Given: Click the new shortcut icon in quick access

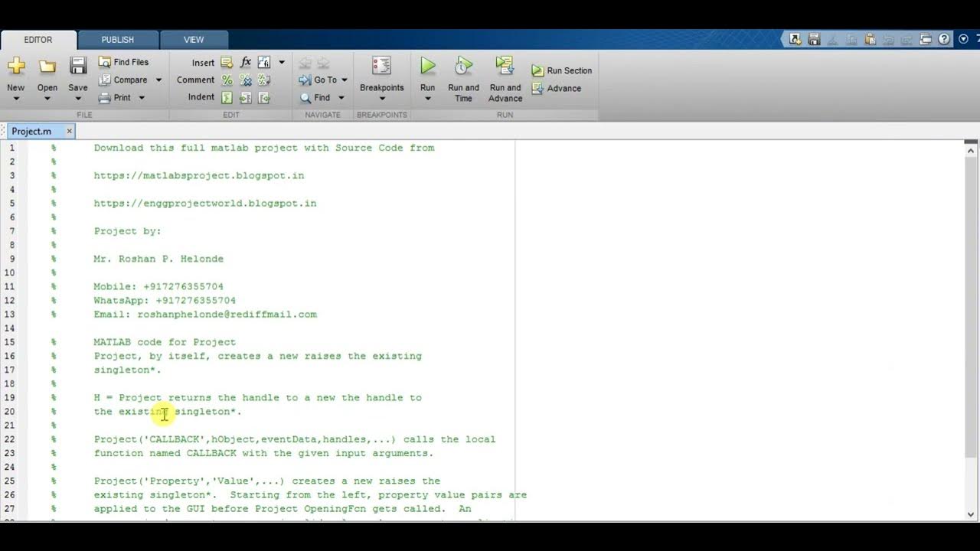Looking at the screenshot, I should coord(795,39).
